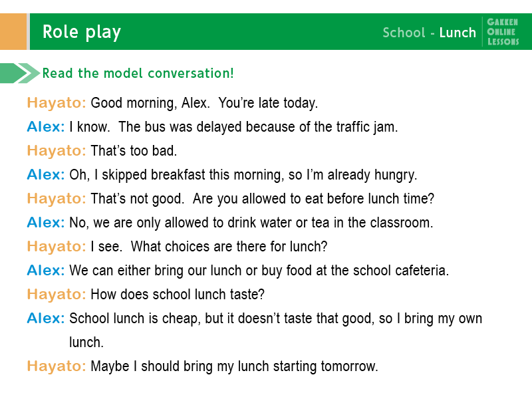532x399 pixels.
Task: Click the green double-arrow icon
Action: [19, 73]
